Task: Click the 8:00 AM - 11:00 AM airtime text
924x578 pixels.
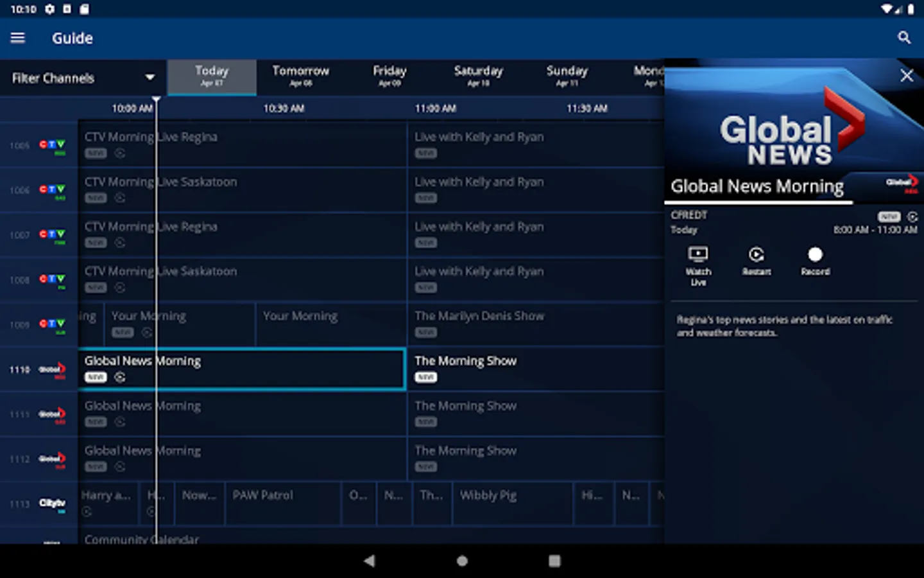Action: pyautogui.click(x=875, y=230)
